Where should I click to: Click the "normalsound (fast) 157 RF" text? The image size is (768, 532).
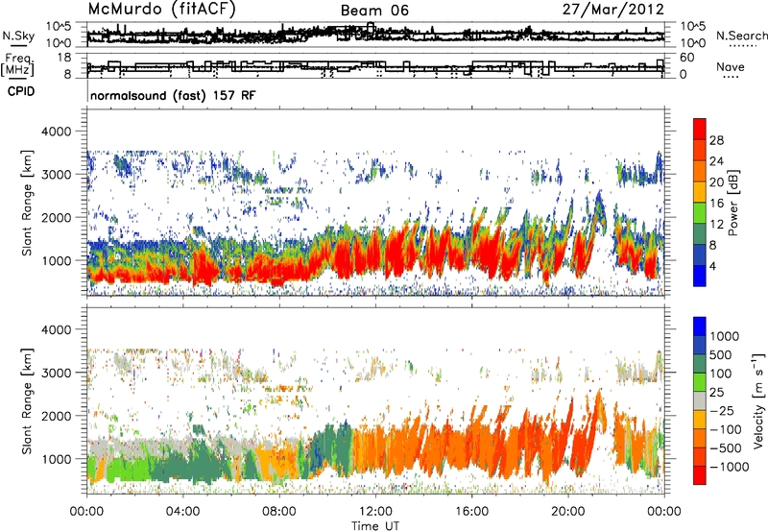point(173,95)
